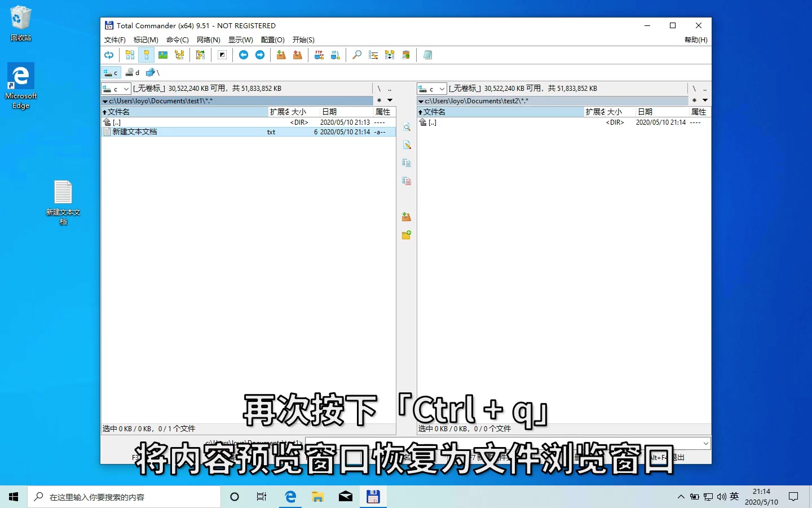Open the network neighborhood drive button
This screenshot has width=812, height=508.
click(x=153, y=72)
